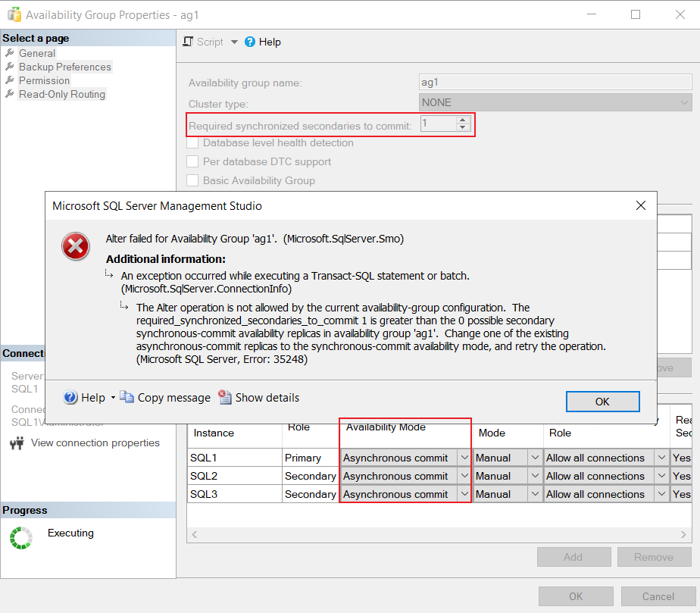Click the wrench icon beside Read-Only Routing
Image resolution: width=700 pixels, height=613 pixels.
pos(9,94)
